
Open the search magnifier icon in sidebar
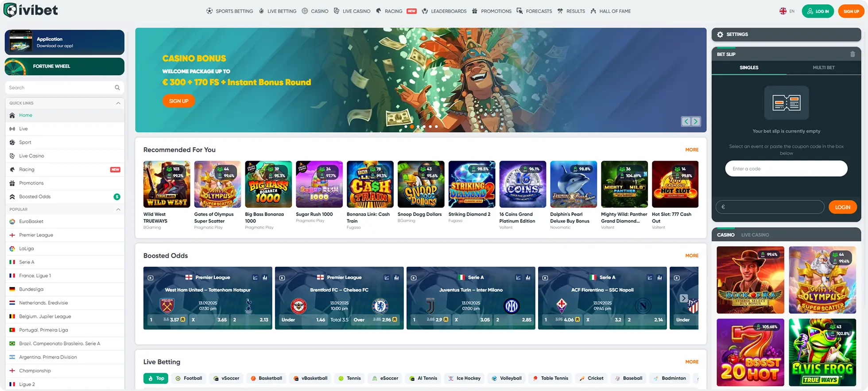tap(117, 88)
